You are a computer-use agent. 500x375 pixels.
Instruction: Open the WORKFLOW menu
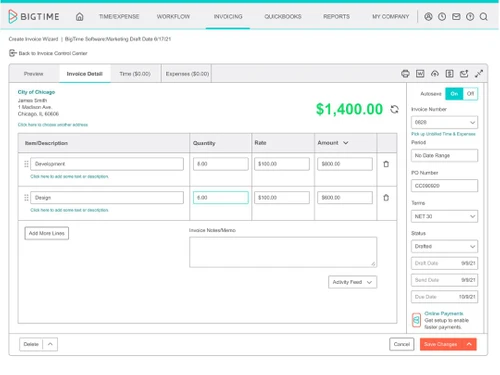click(x=173, y=16)
